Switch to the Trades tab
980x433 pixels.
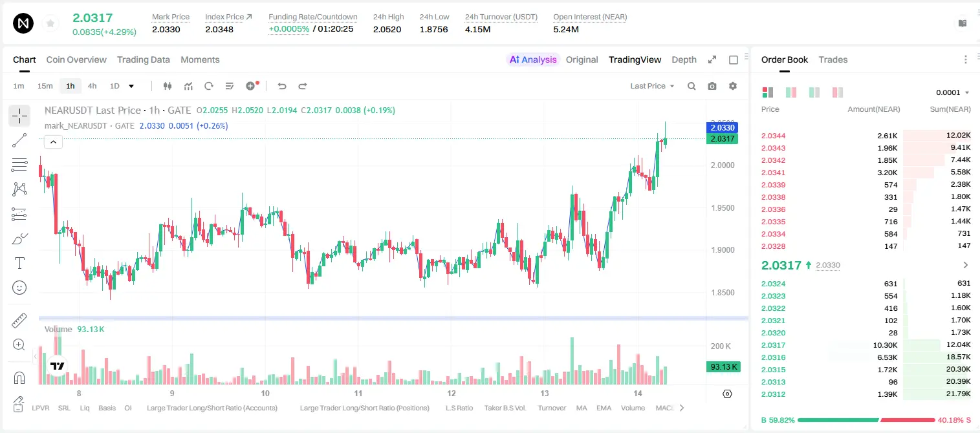tap(833, 59)
